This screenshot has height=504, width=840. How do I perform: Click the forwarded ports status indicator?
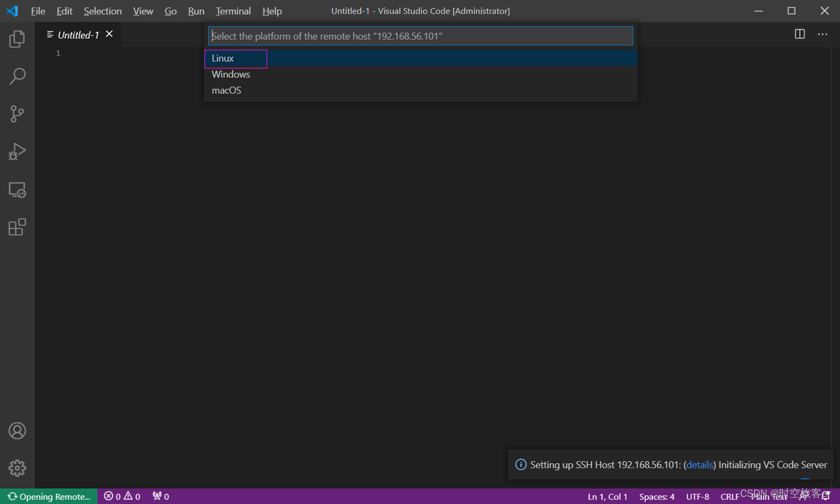161,497
